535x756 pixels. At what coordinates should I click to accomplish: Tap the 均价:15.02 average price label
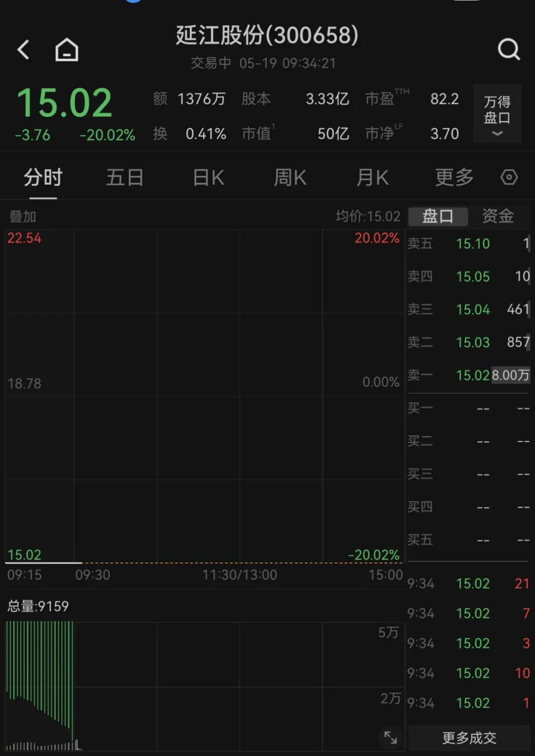coord(368,216)
